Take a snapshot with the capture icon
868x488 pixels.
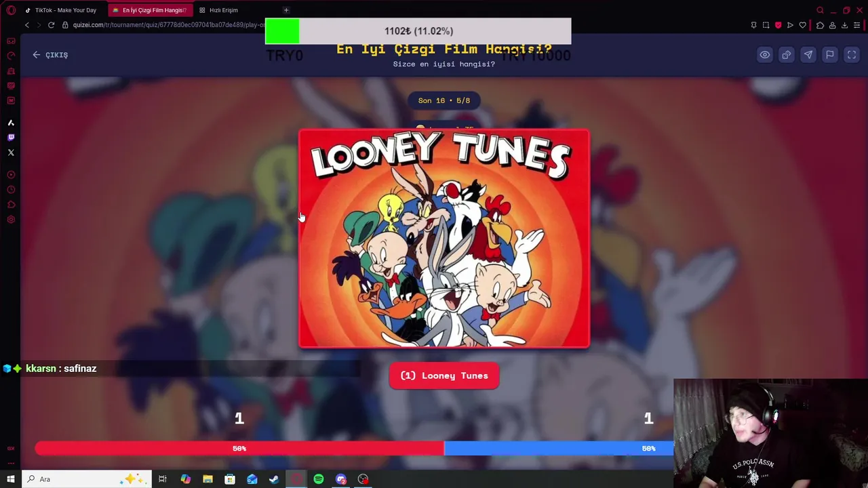click(766, 25)
